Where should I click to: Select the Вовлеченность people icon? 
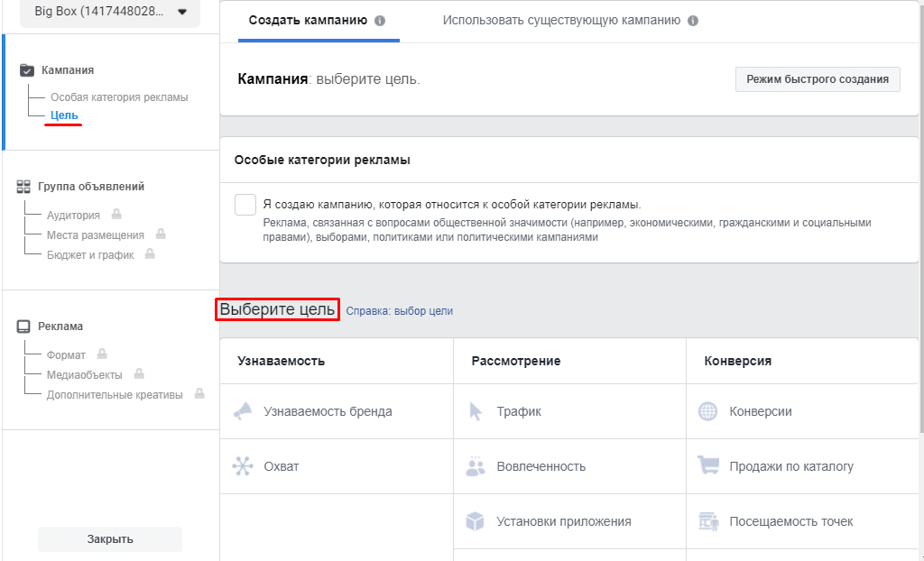click(x=475, y=466)
